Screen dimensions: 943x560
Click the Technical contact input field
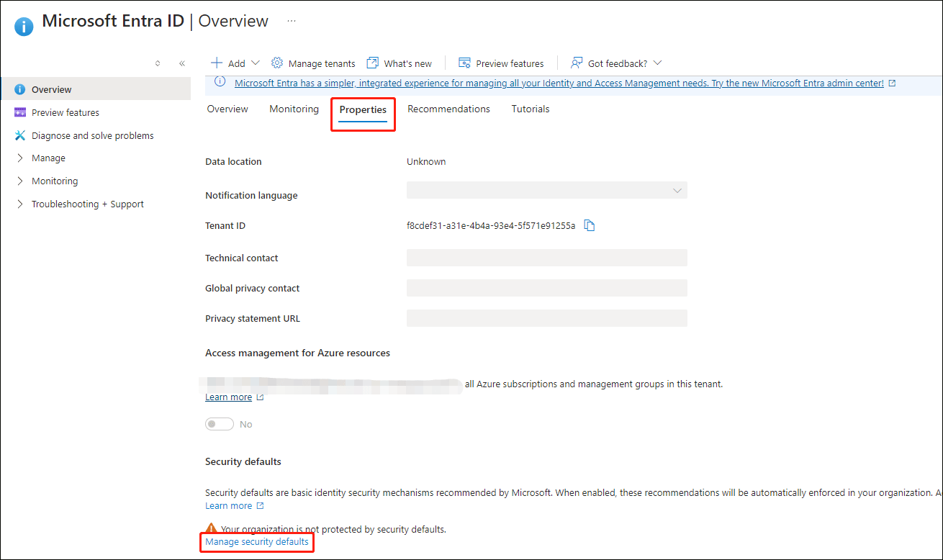pyautogui.click(x=547, y=258)
